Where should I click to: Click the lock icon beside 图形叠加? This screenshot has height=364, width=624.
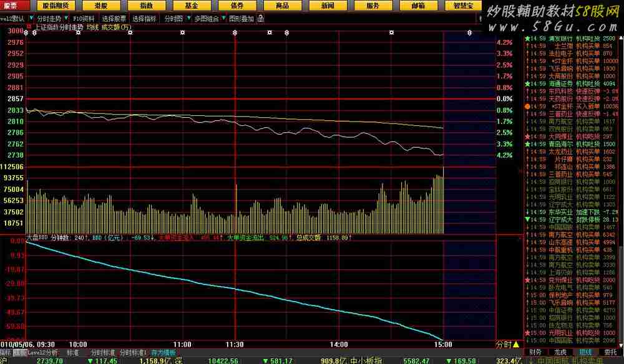click(259, 19)
